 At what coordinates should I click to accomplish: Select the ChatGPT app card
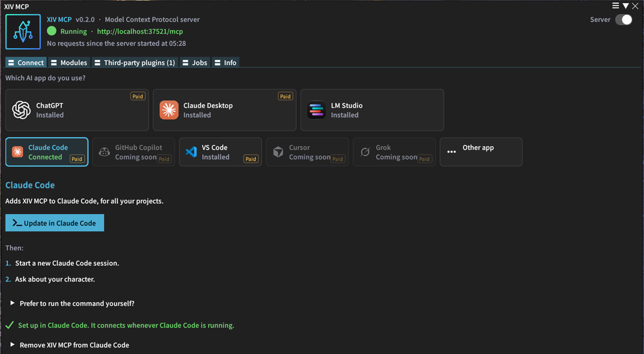click(77, 110)
